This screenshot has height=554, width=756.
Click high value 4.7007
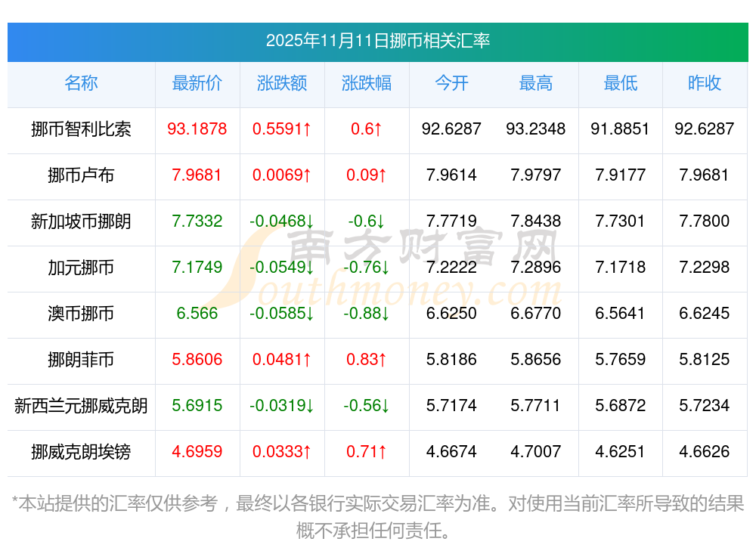tap(536, 451)
